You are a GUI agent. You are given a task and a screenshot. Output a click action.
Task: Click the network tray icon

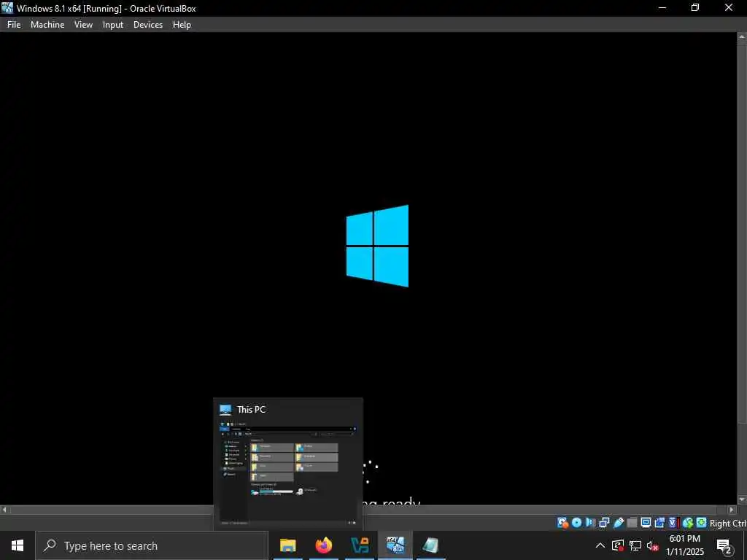pos(635,545)
